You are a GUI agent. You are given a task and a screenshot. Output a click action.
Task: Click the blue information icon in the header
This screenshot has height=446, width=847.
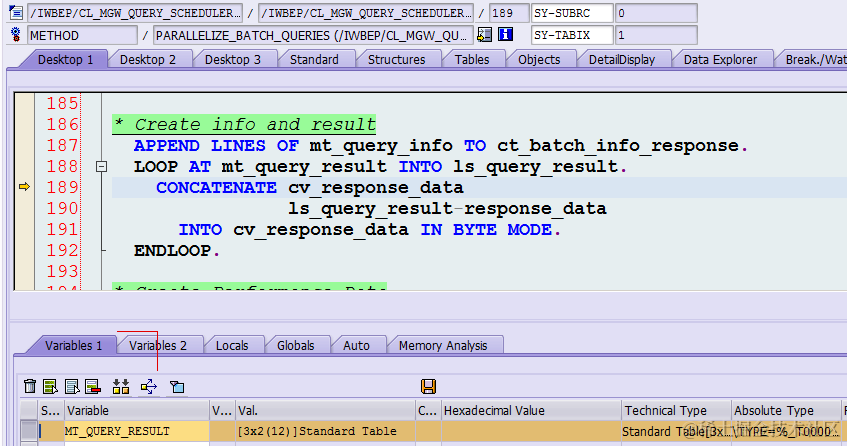505,35
